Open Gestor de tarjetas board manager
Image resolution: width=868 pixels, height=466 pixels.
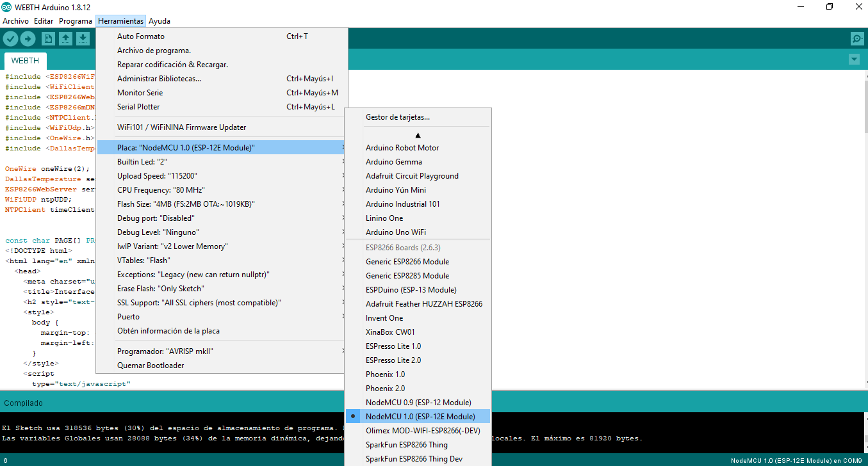point(418,117)
